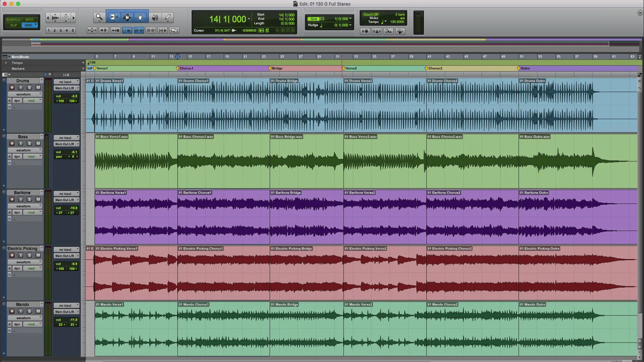Pick the Pencil tool

click(x=169, y=17)
